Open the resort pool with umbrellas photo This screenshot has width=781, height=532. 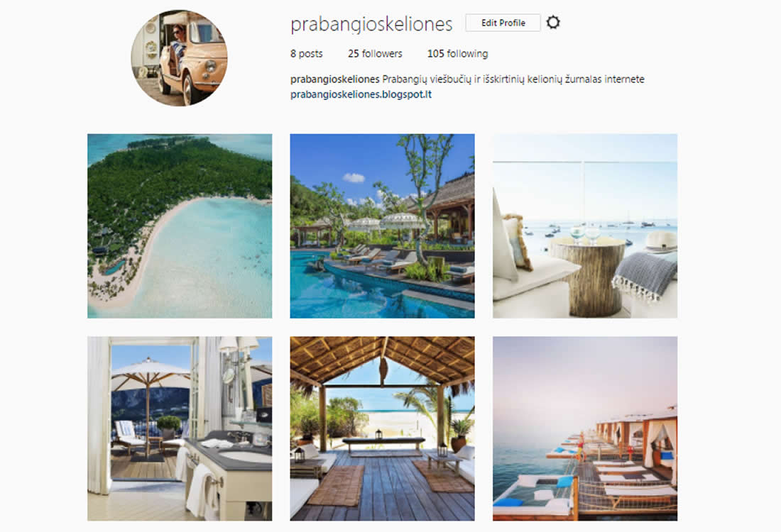382,226
